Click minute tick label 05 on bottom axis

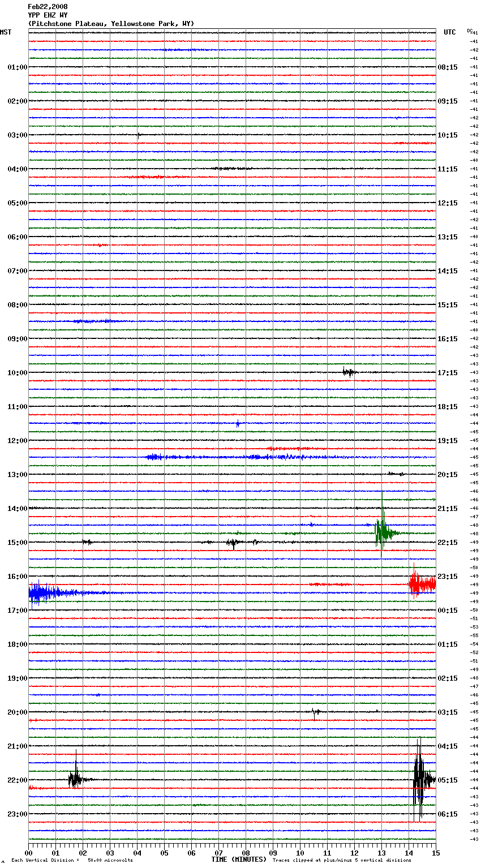[164, 853]
